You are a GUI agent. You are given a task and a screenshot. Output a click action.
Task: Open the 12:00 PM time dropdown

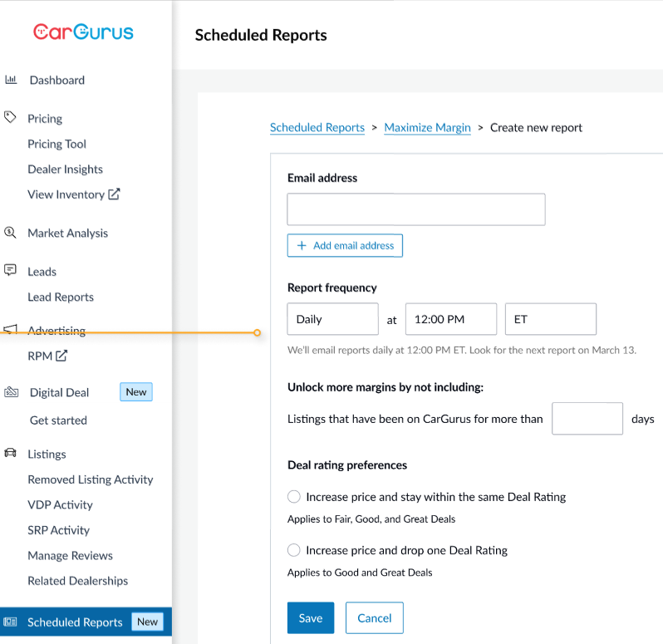(x=451, y=319)
